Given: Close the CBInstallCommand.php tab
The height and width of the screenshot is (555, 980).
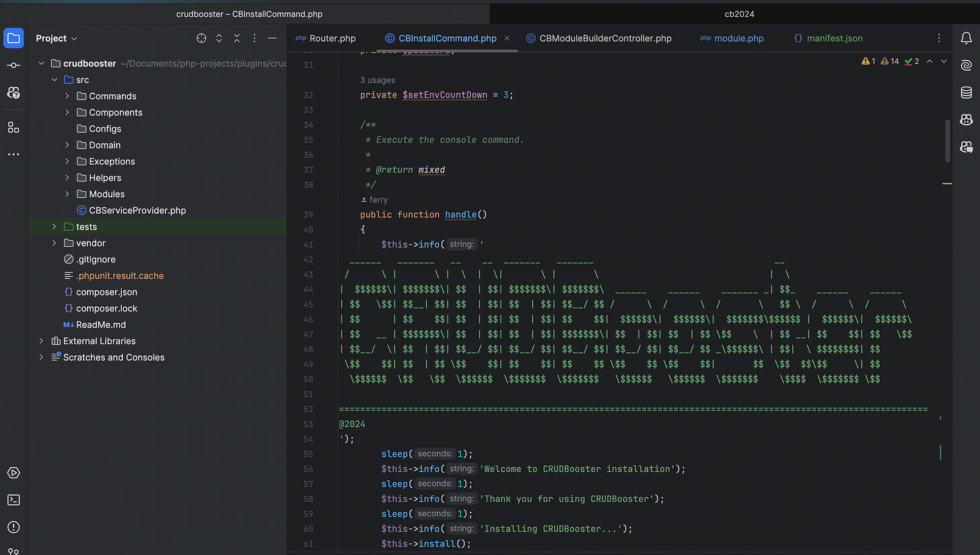Looking at the screenshot, I should coord(507,38).
